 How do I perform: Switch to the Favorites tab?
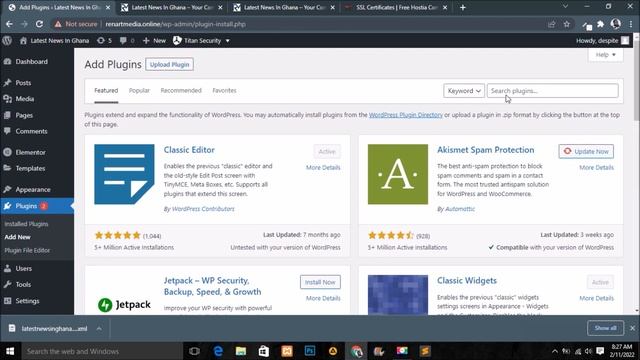224,91
